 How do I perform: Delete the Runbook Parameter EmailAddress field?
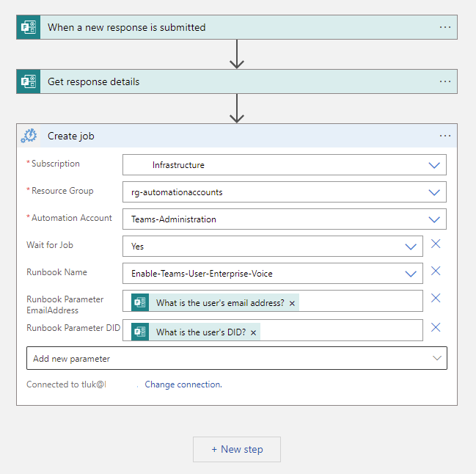[436, 299]
